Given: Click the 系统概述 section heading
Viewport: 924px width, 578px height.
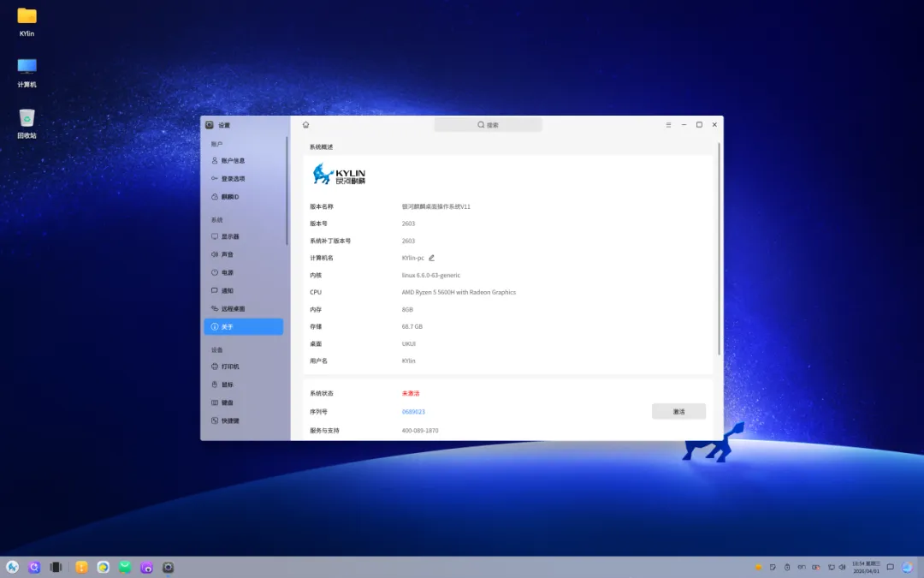Looking at the screenshot, I should (321, 147).
